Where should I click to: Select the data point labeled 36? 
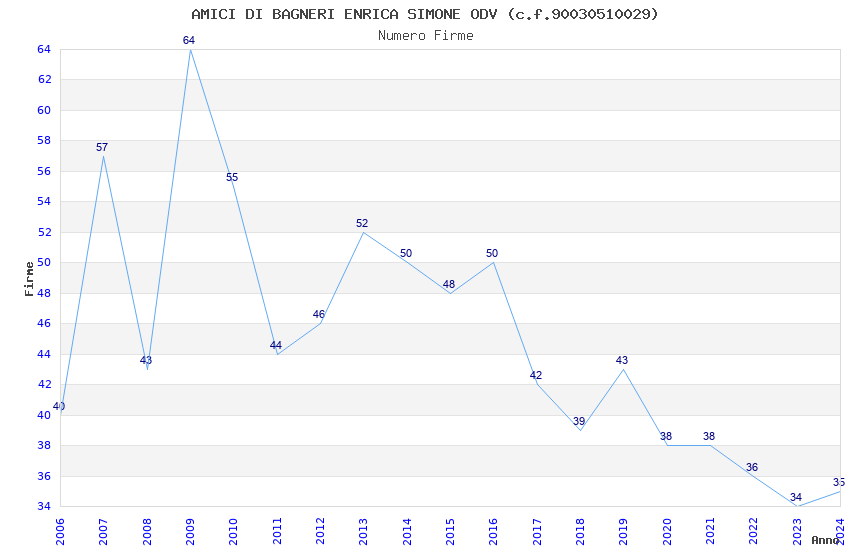tap(753, 476)
